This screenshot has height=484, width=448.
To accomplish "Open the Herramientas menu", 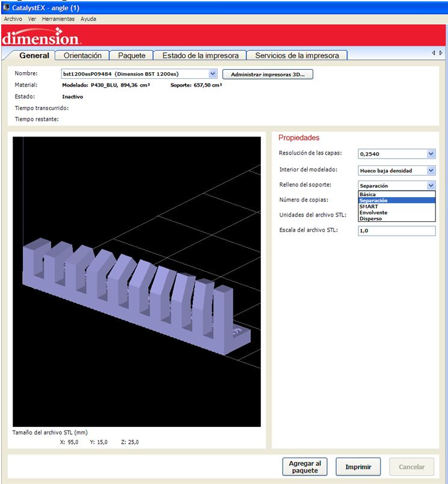I will 58,19.
